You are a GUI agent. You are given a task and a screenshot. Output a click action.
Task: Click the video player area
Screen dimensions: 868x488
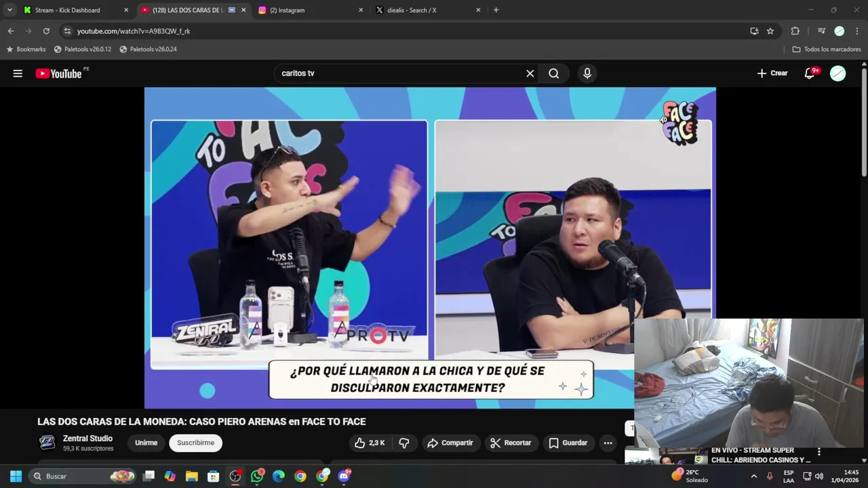coord(430,248)
